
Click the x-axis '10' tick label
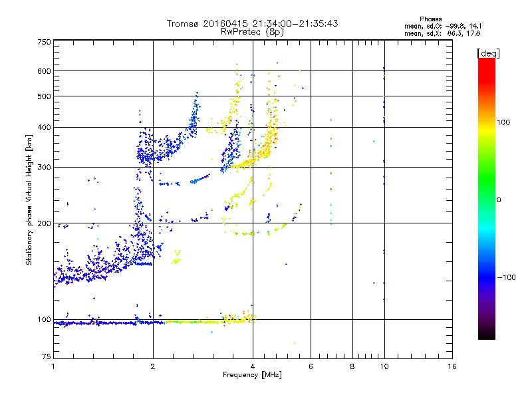384,366
